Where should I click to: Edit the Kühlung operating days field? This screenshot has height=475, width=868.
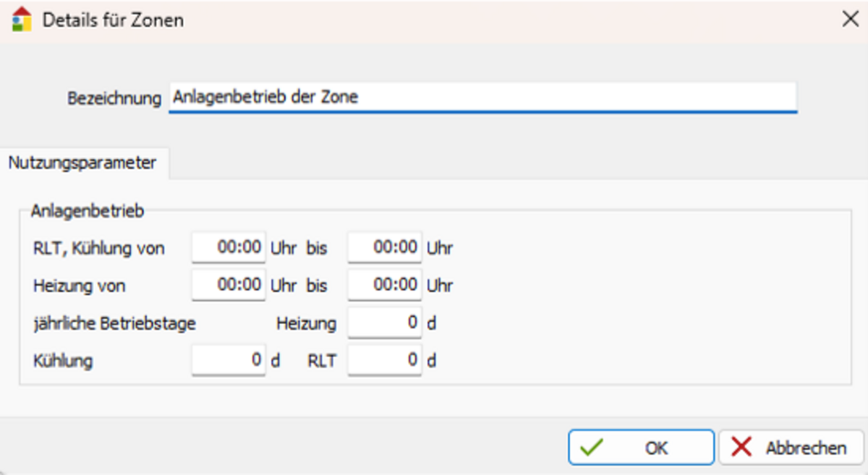click(x=229, y=360)
